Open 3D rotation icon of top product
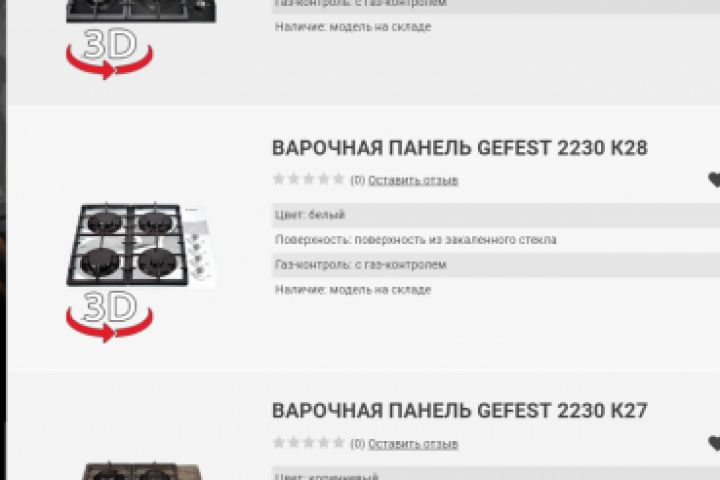The image size is (720, 480). 109,53
